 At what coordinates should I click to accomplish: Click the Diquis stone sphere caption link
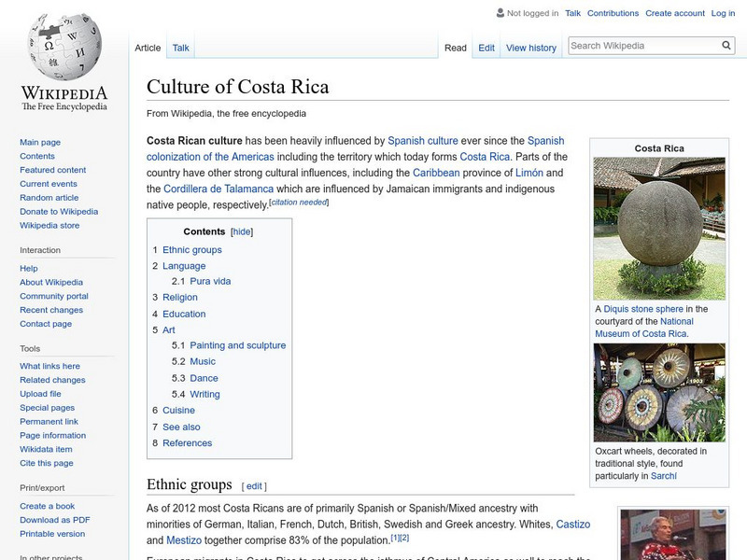(x=643, y=309)
